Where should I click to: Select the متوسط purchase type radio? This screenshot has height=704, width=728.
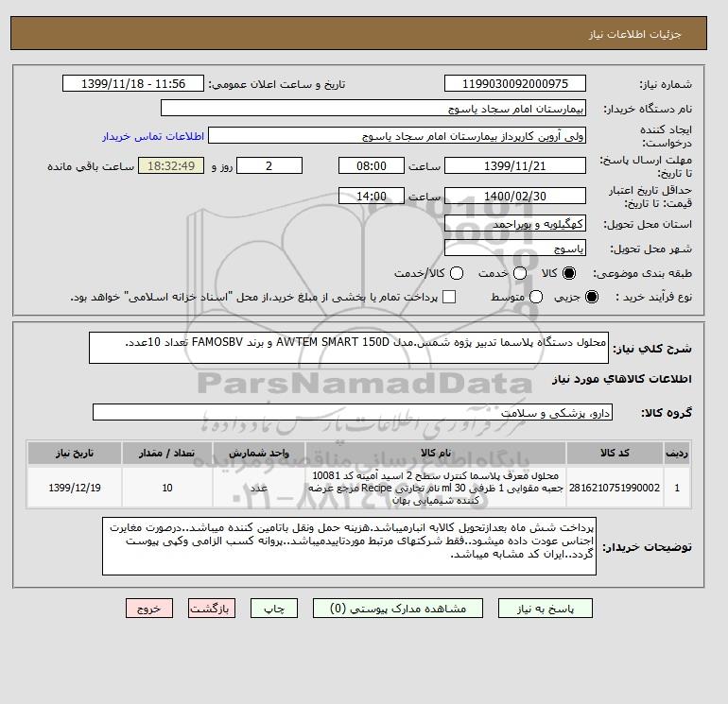(x=536, y=297)
